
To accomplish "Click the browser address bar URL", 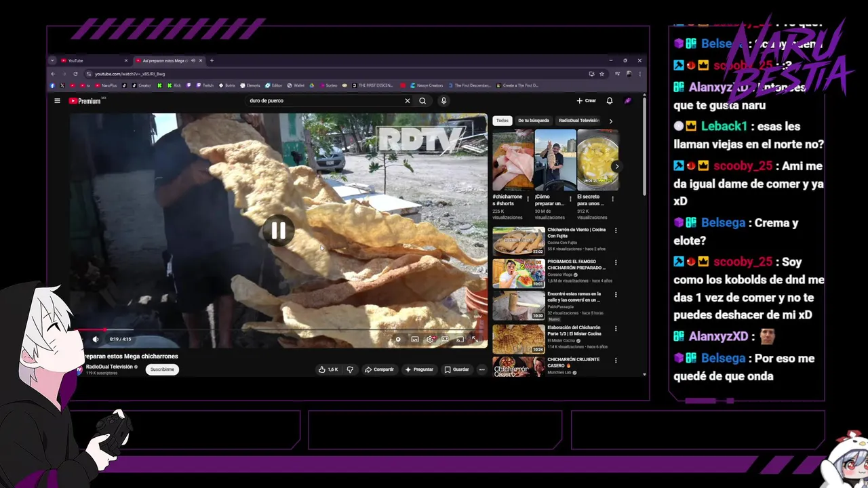I will point(129,74).
